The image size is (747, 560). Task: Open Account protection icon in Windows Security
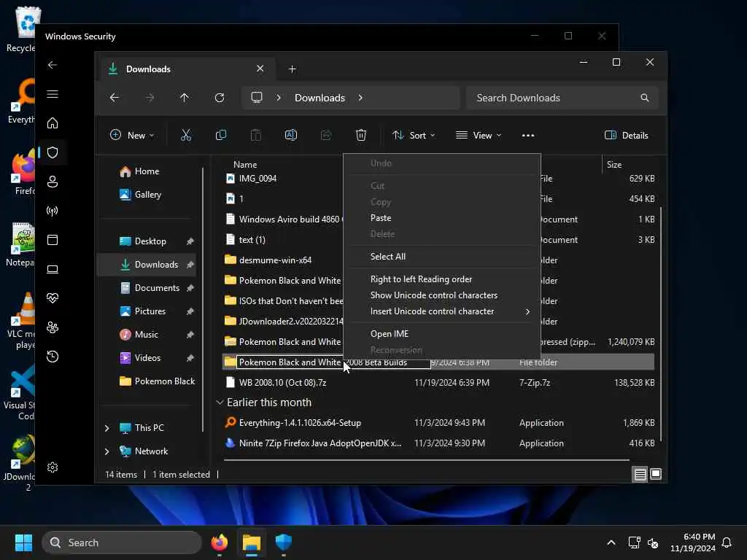53,182
